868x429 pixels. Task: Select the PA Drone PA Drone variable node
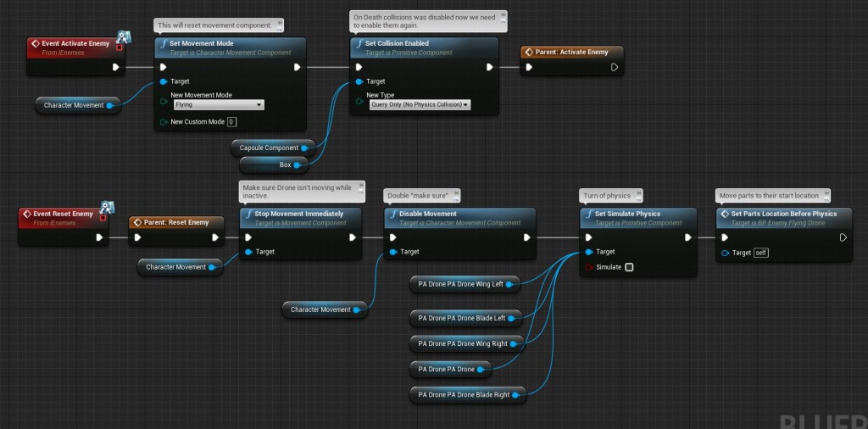pos(451,369)
